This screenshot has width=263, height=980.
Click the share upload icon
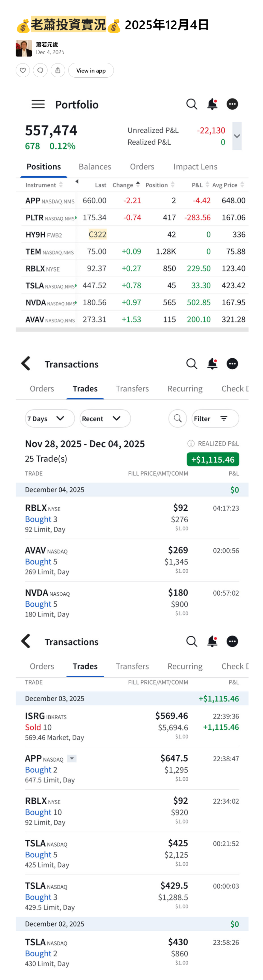coord(58,70)
